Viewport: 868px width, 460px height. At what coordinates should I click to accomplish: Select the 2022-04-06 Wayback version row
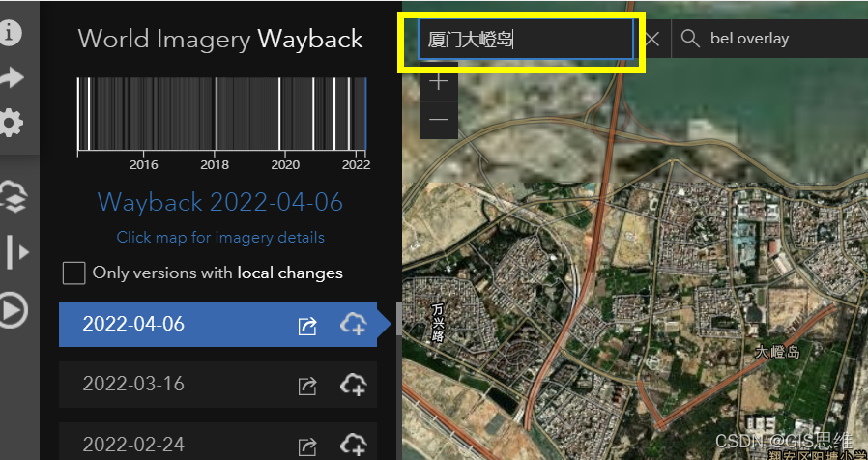point(217,325)
